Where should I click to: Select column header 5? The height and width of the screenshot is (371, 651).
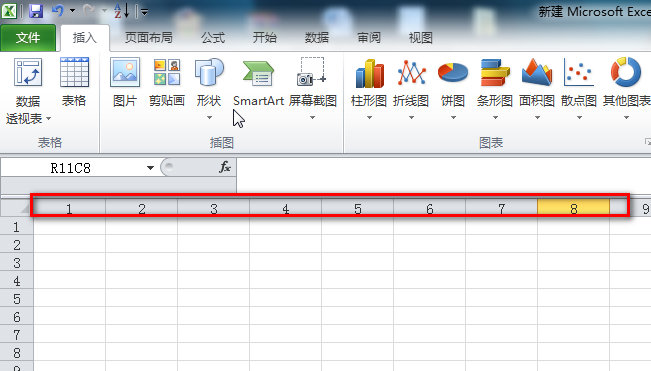357,208
